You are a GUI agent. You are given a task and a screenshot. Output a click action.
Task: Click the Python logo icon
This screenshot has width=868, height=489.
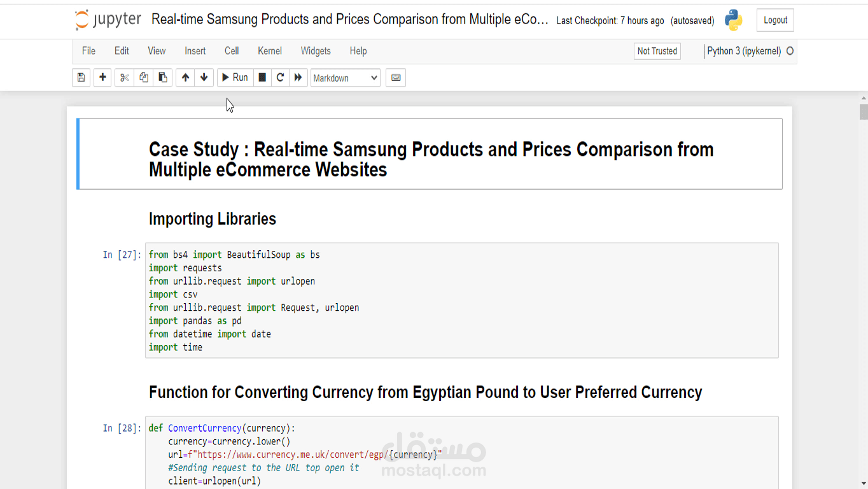click(734, 20)
